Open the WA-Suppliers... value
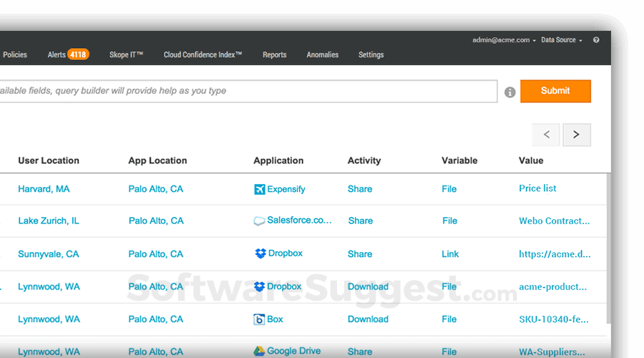The height and width of the screenshot is (358, 644). (552, 352)
